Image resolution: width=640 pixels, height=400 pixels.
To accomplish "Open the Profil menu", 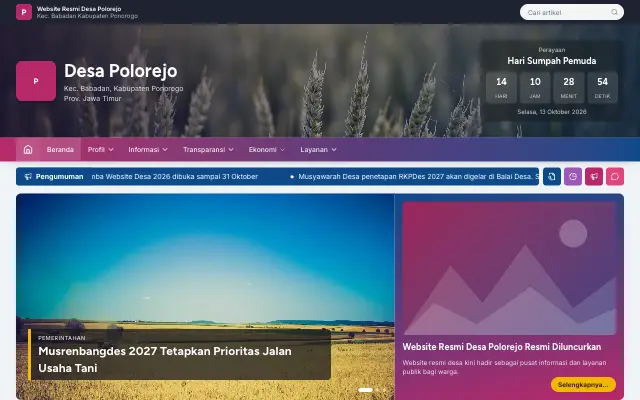I will point(100,149).
